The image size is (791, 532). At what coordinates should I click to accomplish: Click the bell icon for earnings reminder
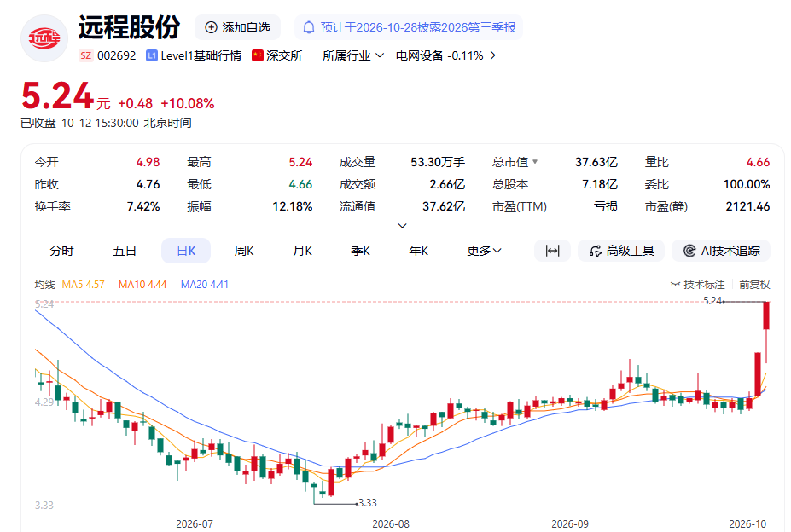click(308, 27)
